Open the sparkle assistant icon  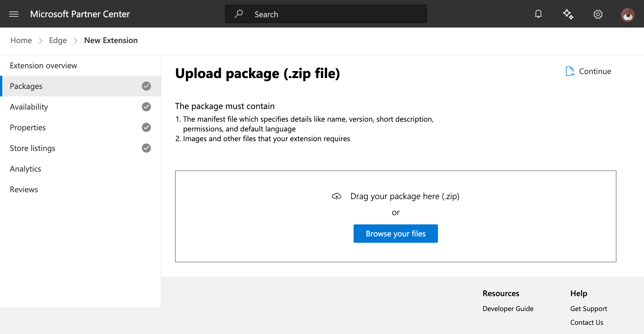(x=568, y=14)
